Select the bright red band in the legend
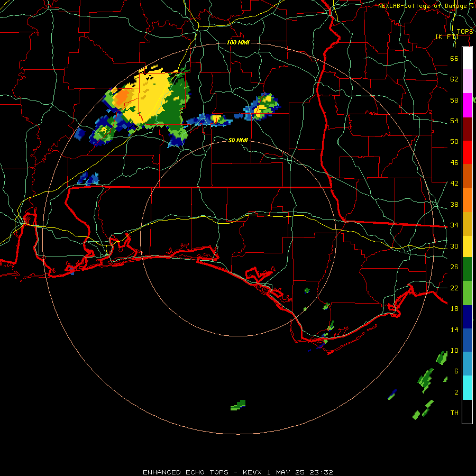This screenshot has width=476, height=476. (467, 152)
